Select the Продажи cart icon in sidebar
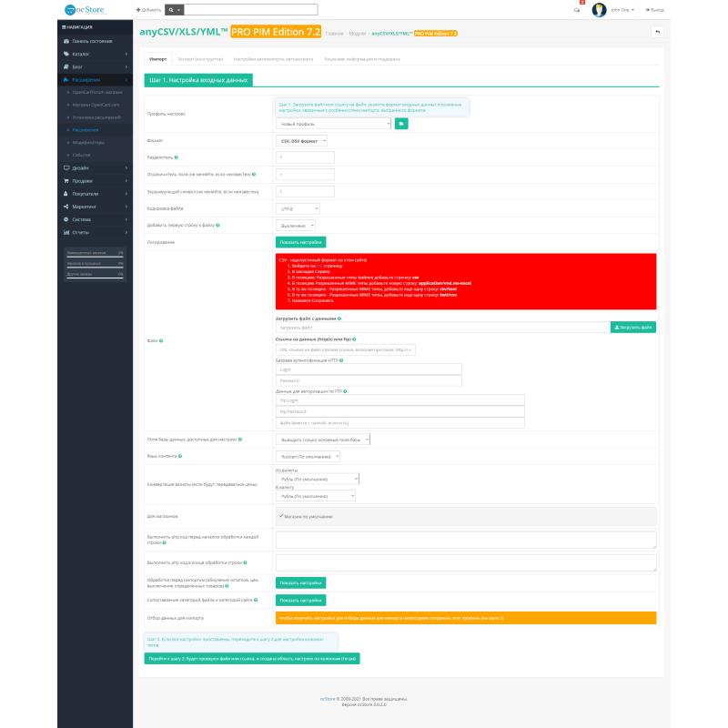Image resolution: width=728 pixels, height=728 pixels. tap(66, 181)
